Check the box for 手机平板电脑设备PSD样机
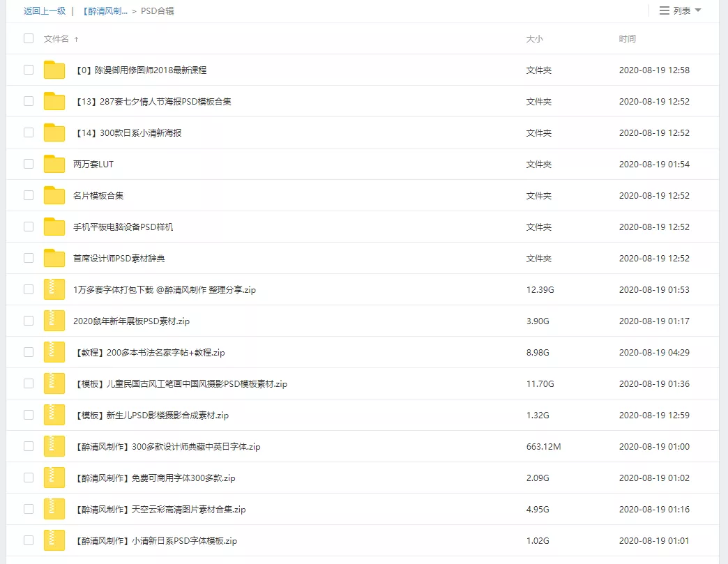Screen dimensions: 728x564 point(29,227)
